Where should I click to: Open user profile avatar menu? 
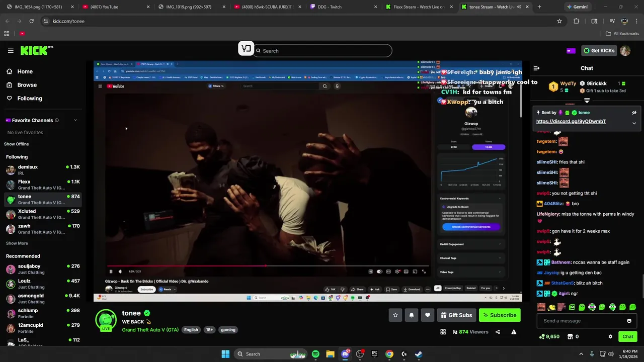click(x=625, y=51)
